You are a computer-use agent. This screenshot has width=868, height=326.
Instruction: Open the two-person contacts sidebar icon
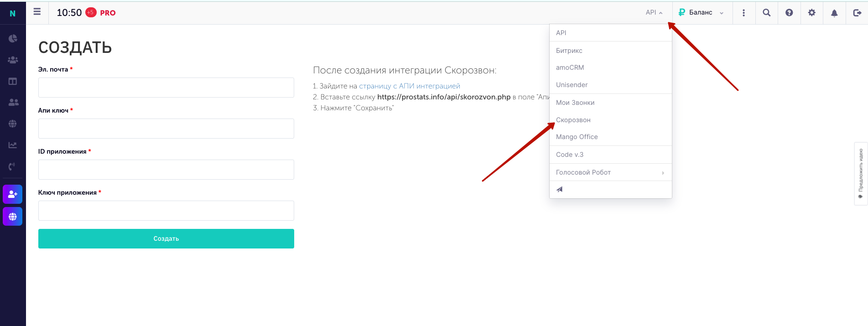(13, 103)
